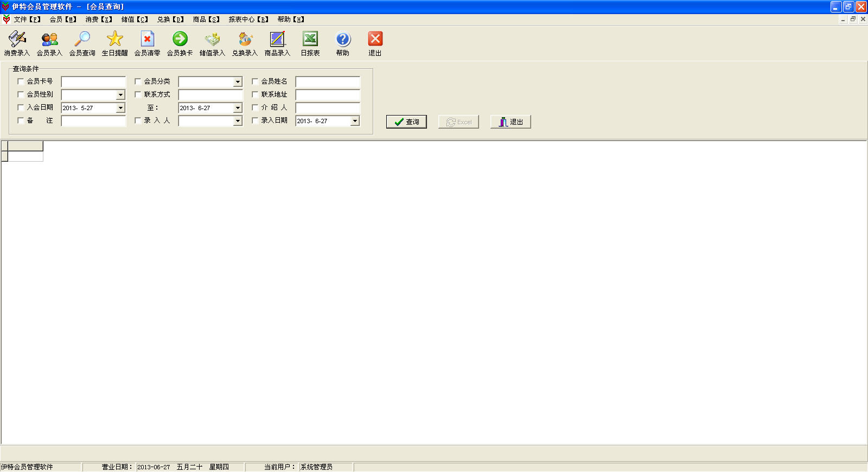This screenshot has width=868, height=472.
Task: Open the 商品录入 toolbar icon
Action: (x=278, y=43)
